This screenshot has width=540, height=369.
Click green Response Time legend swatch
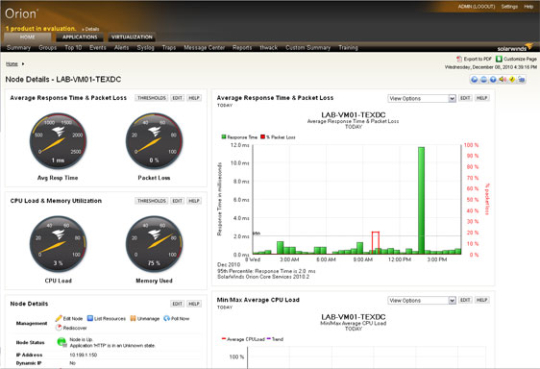[224, 137]
